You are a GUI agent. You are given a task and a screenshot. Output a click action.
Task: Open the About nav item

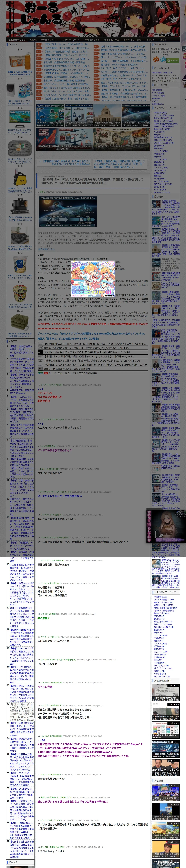[33, 40]
